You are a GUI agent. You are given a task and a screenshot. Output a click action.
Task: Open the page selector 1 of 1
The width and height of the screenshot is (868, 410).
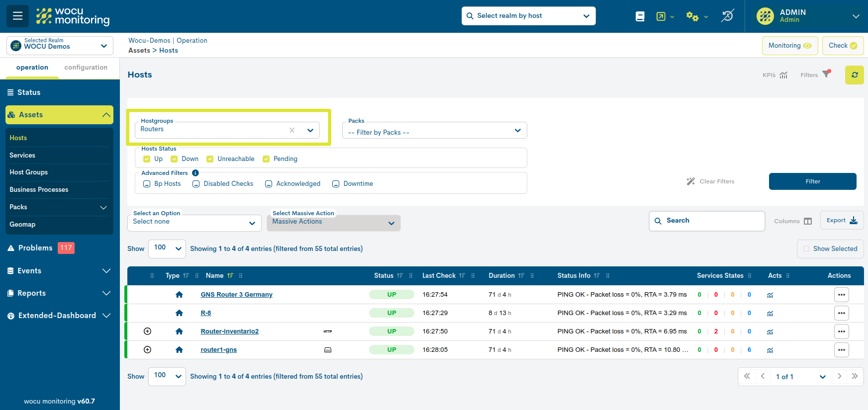tap(801, 377)
